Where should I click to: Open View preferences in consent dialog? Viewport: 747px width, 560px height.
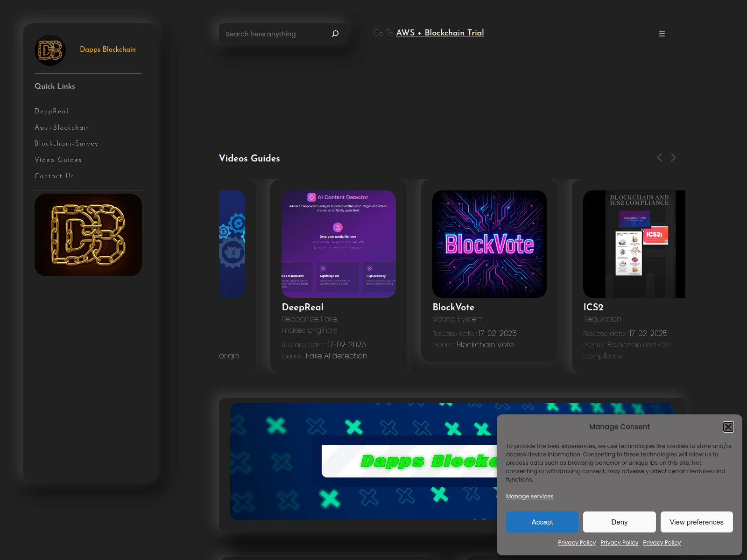click(x=697, y=522)
